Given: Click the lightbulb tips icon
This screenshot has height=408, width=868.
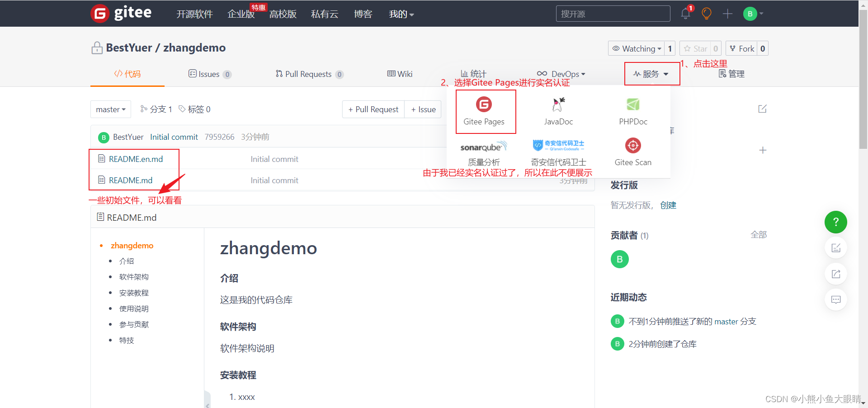Looking at the screenshot, I should 707,14.
